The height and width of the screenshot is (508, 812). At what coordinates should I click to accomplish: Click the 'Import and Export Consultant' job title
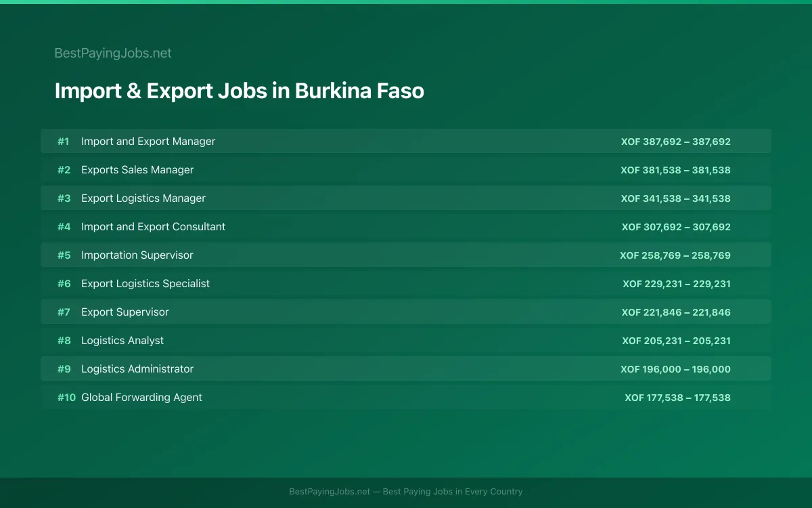click(x=154, y=227)
